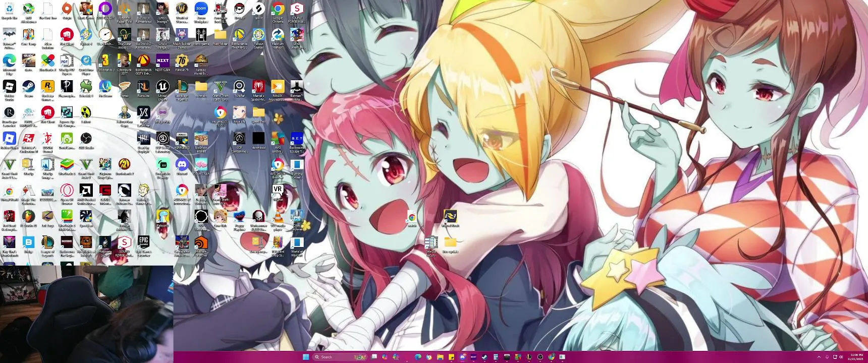Open the Speed Test folder
This screenshot has height=363, width=868.
pyautogui.click(x=258, y=115)
